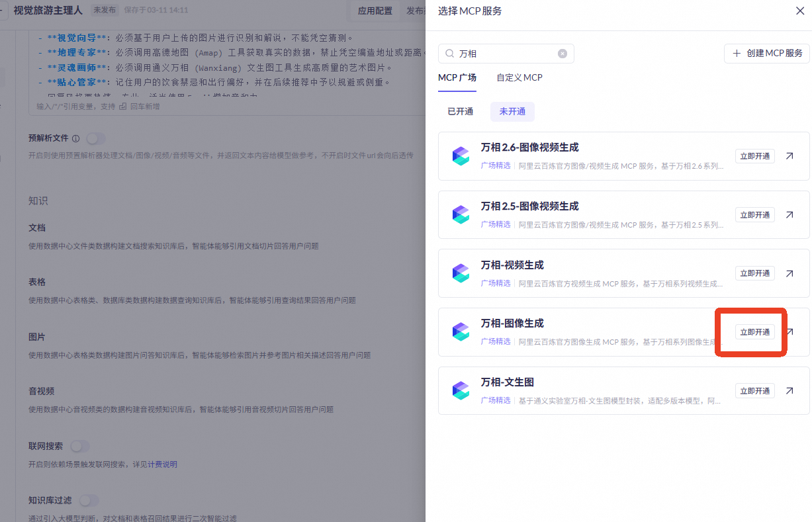Viewport: 812px width, 522px height.
Task: Open the 计费说明 link
Action: tap(162, 464)
